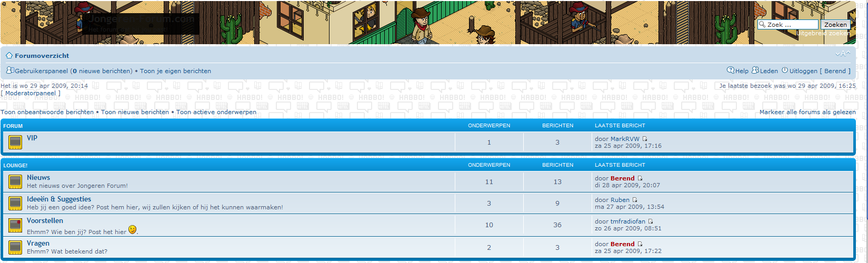The width and height of the screenshot is (868, 263).
Task: Click text 'Het nieuws over Jongeren Forum!'
Action: [x=77, y=186]
